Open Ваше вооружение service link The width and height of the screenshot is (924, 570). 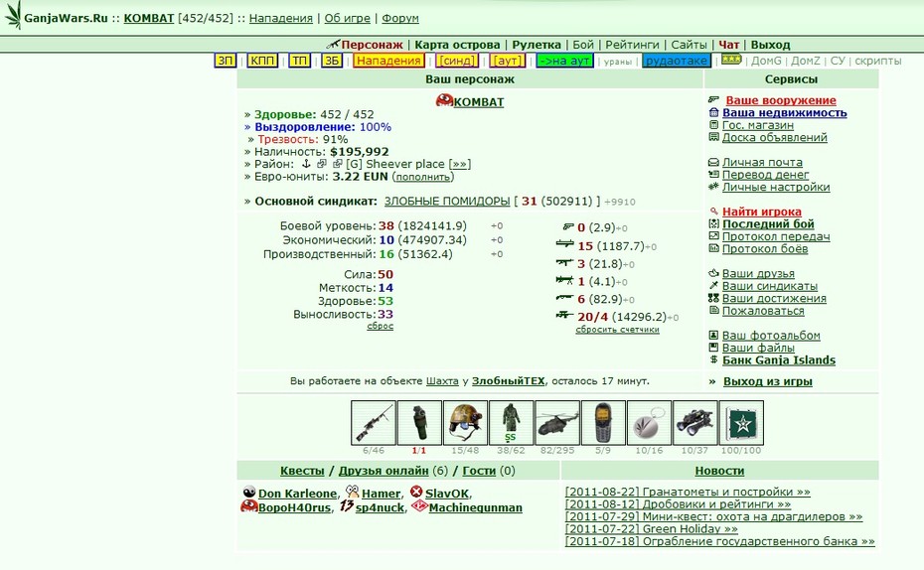[781, 100]
